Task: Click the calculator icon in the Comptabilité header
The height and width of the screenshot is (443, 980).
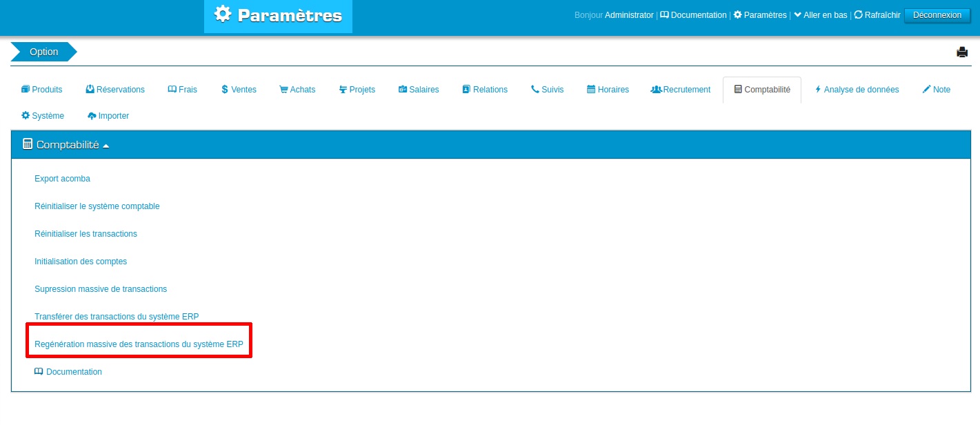Action: pos(28,144)
